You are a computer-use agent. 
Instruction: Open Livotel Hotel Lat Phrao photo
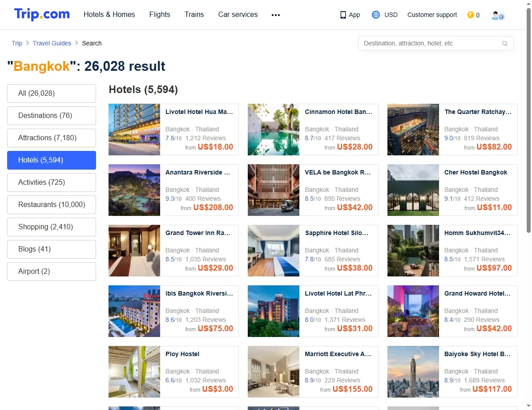(274, 311)
